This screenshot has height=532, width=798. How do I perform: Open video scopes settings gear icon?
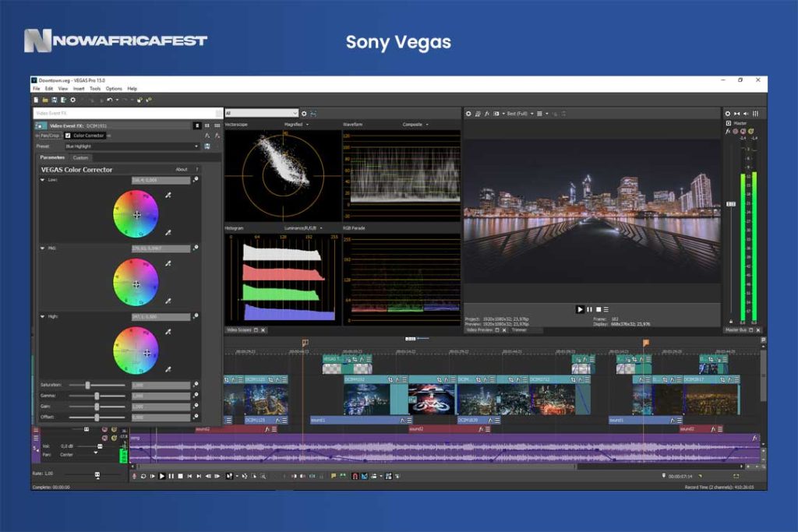(x=304, y=114)
